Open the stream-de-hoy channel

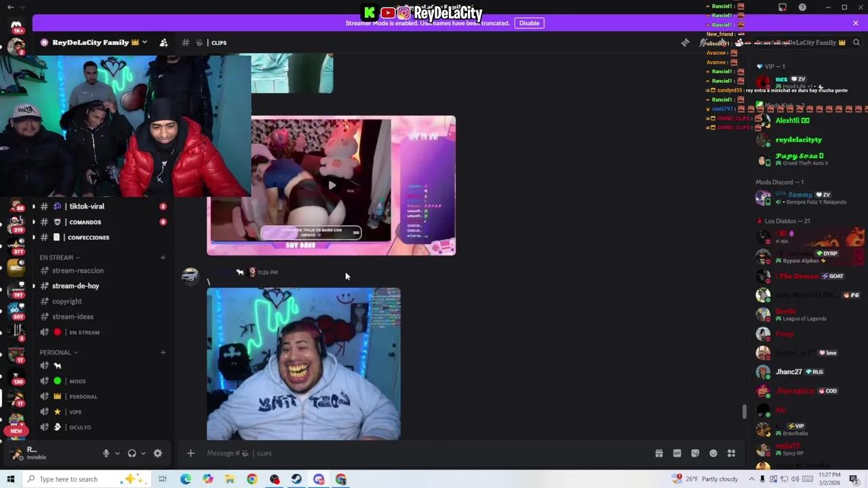pyautogui.click(x=75, y=285)
